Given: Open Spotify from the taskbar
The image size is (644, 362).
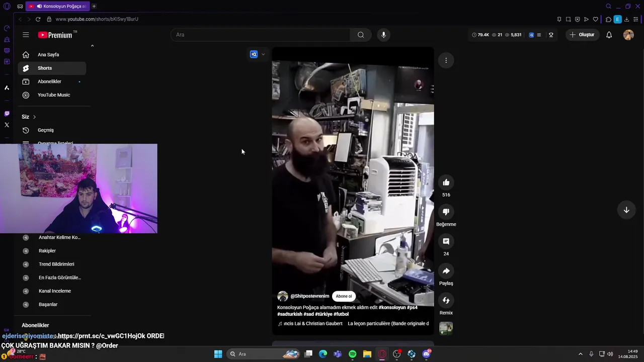Looking at the screenshot, I should click(x=353, y=354).
